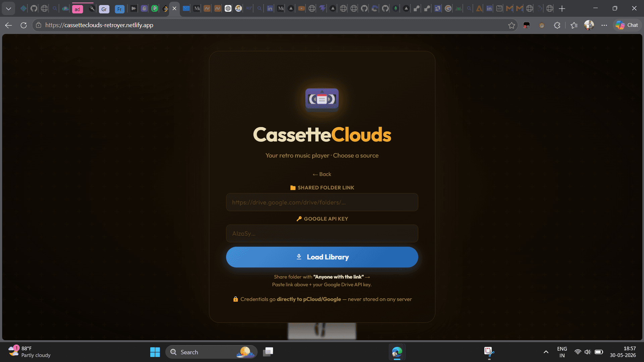Open the Windows Start menu

click(x=155, y=352)
